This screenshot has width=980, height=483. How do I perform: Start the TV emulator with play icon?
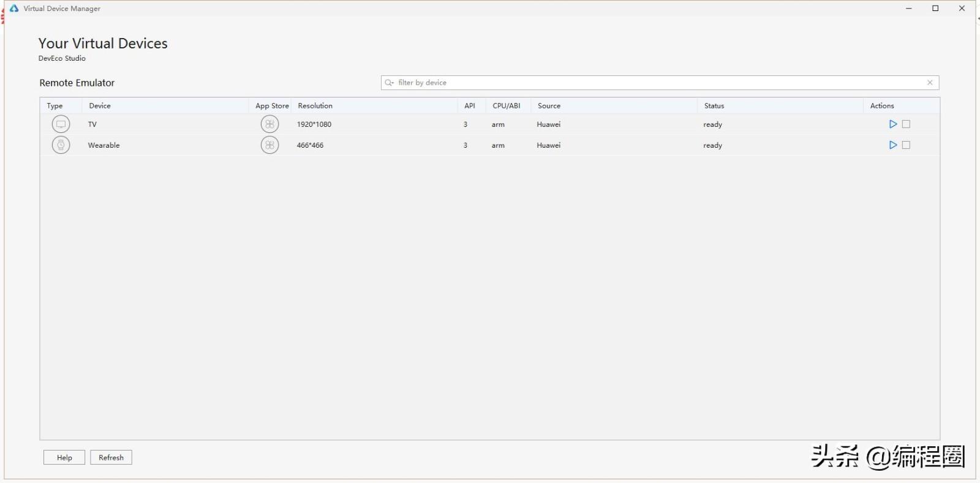893,124
